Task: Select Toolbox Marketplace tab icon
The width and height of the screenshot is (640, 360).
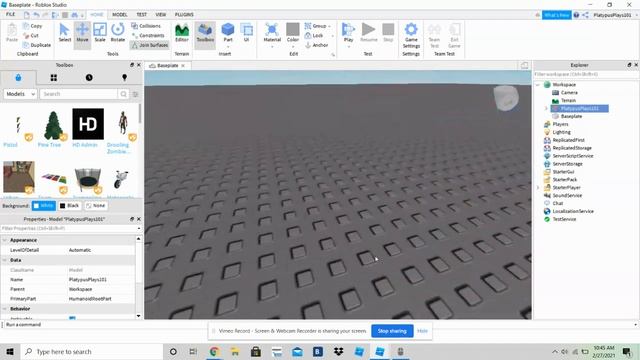Action: 18,78
